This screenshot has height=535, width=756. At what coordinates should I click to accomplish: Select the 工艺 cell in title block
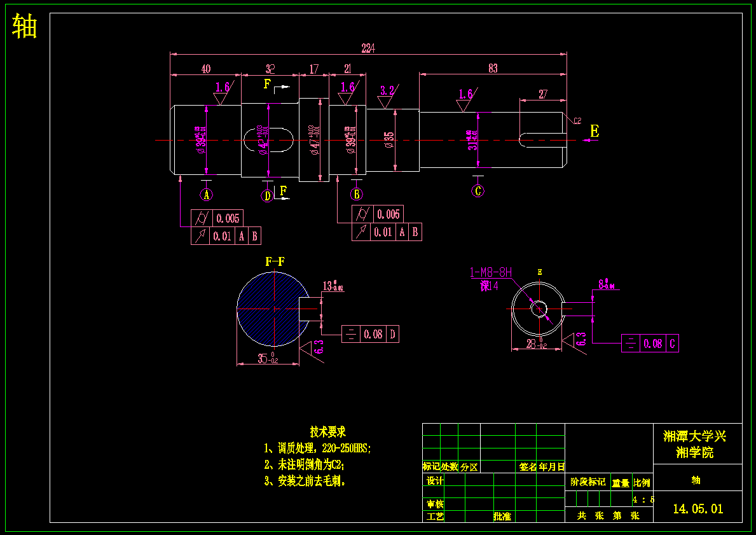click(x=434, y=517)
